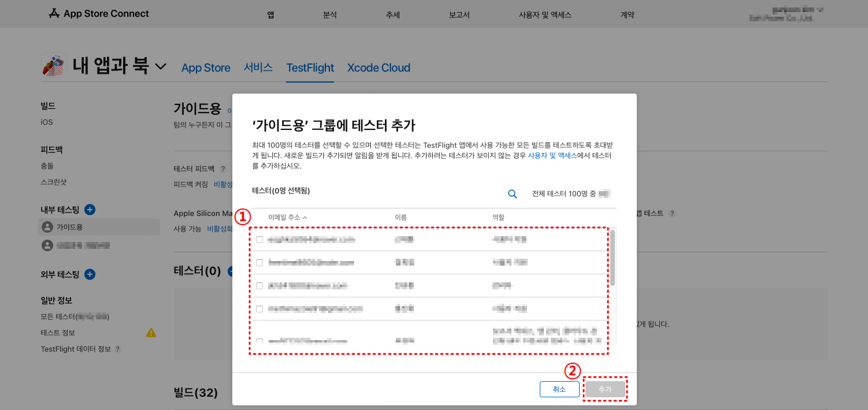Image resolution: width=868 pixels, height=410 pixels.
Task: Click the App Store Connect logo
Action: [x=99, y=13]
